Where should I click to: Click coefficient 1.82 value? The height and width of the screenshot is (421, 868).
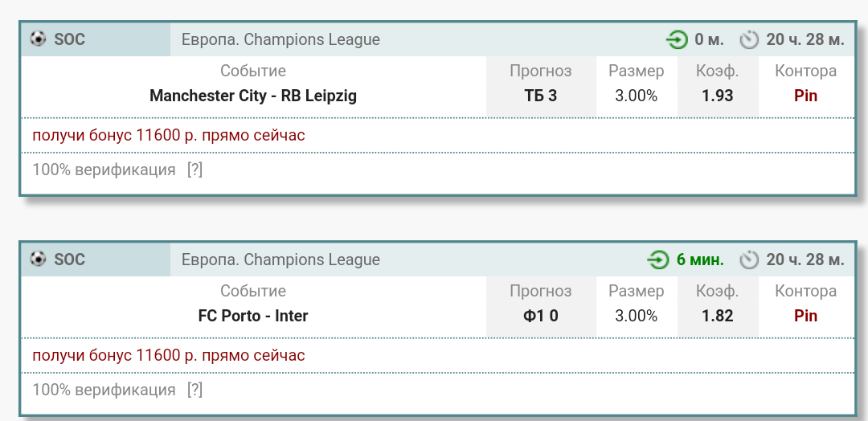coord(717,316)
